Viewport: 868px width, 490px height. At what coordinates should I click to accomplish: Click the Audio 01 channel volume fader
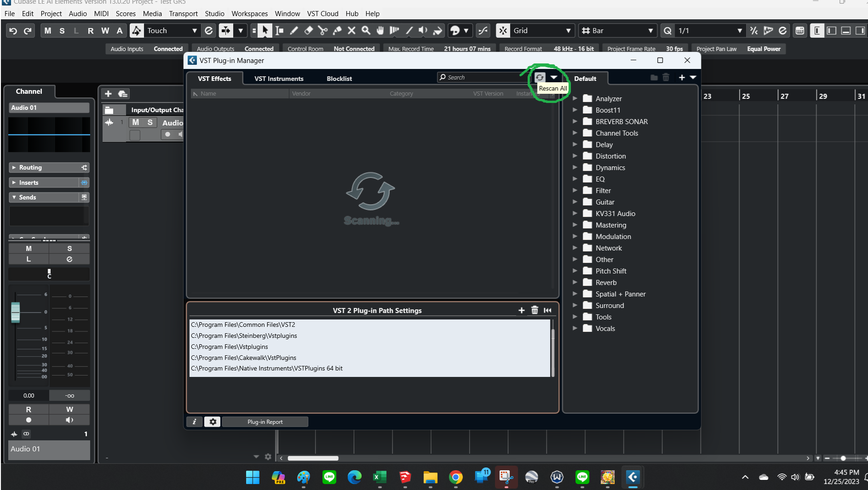click(x=16, y=313)
